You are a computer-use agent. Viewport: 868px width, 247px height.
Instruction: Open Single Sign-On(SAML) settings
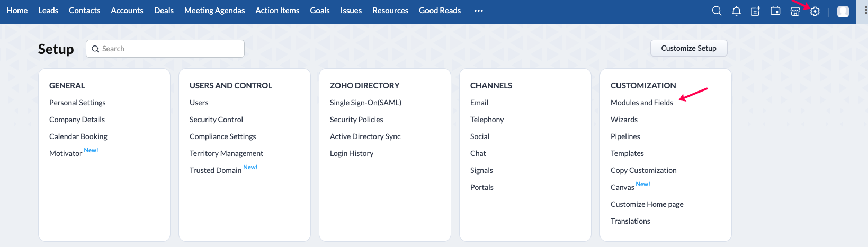(x=365, y=103)
